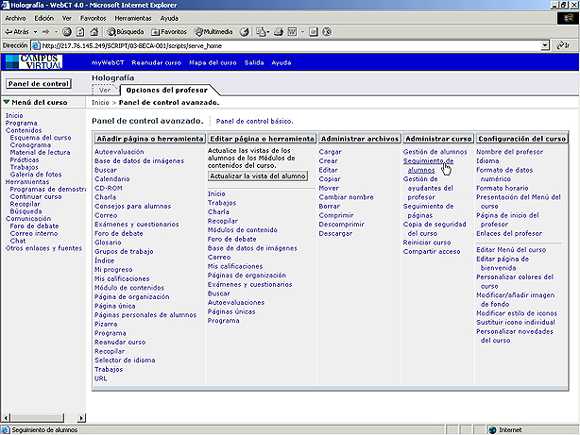Click Inicio in the breadcrumb
This screenshot has width=580, height=435.
(100, 102)
